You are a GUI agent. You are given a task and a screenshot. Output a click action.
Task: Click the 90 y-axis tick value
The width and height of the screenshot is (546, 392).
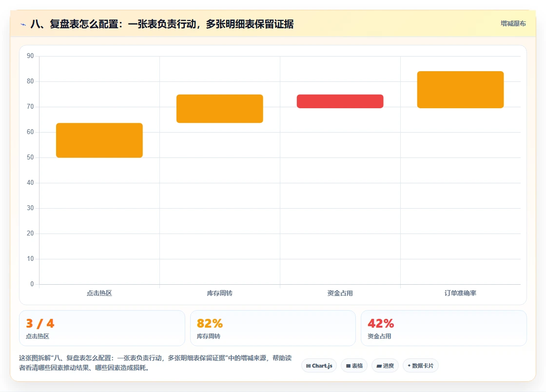pos(30,56)
